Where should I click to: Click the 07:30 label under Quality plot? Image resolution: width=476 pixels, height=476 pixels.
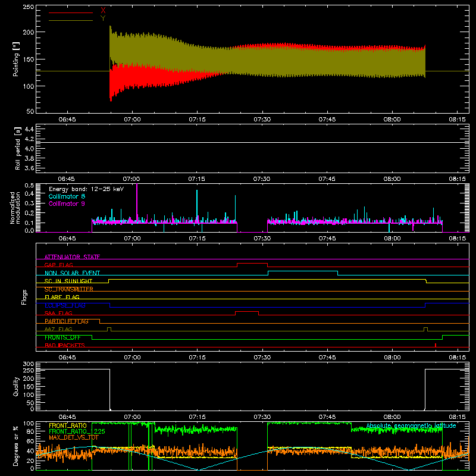click(x=262, y=417)
